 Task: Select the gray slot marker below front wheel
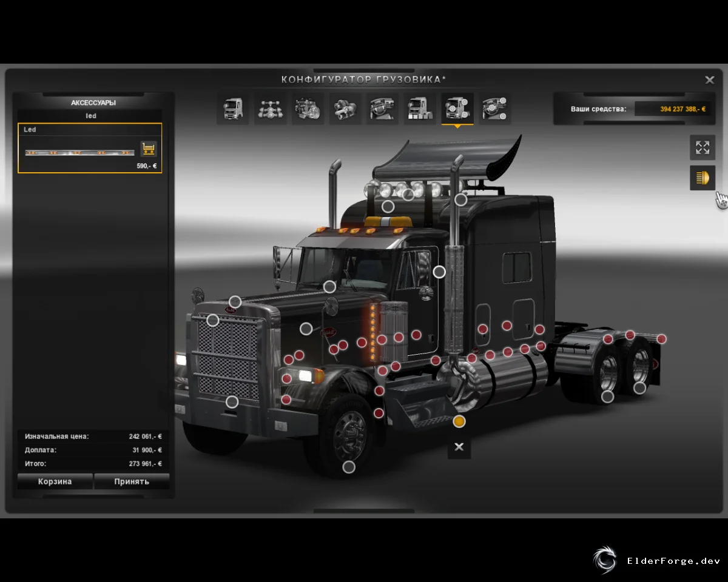click(x=349, y=467)
